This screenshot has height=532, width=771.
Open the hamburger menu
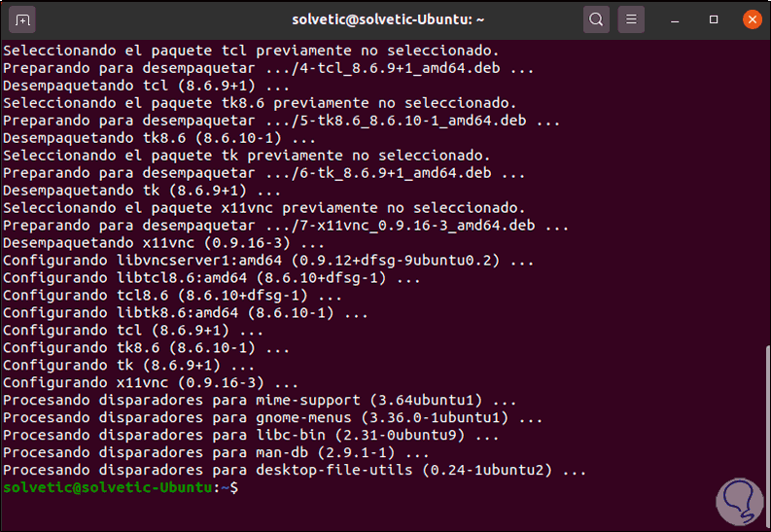coord(631,18)
